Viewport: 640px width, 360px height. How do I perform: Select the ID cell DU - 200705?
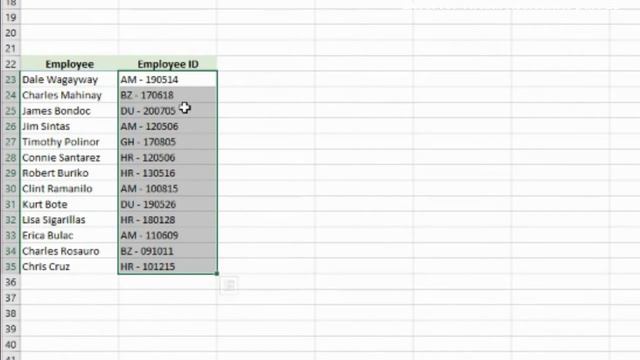point(168,111)
